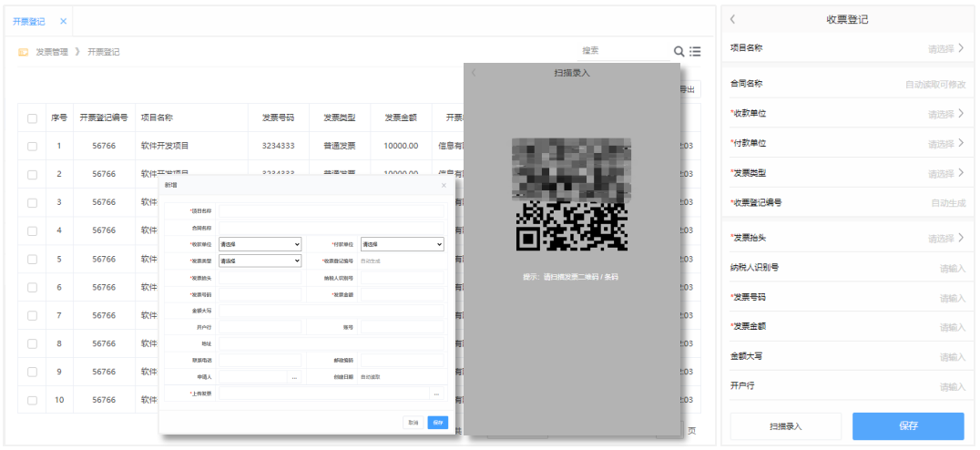Click 合同名称 field in 收票登记 panel
Screen dimensions: 980x450
pos(848,84)
